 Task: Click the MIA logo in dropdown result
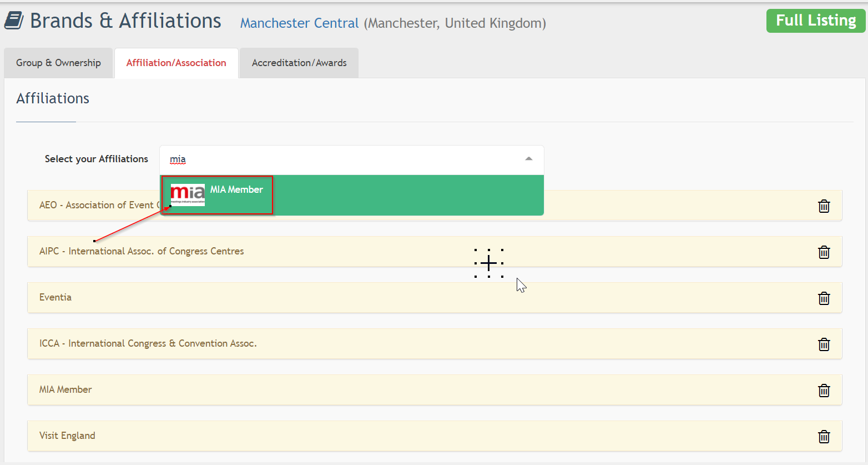pos(188,195)
